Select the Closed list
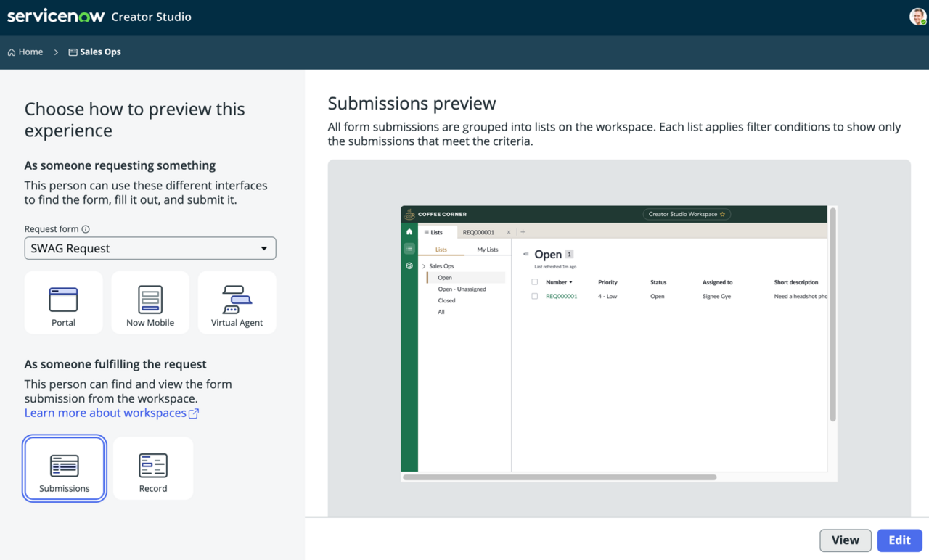The width and height of the screenshot is (929, 560). [446, 300]
